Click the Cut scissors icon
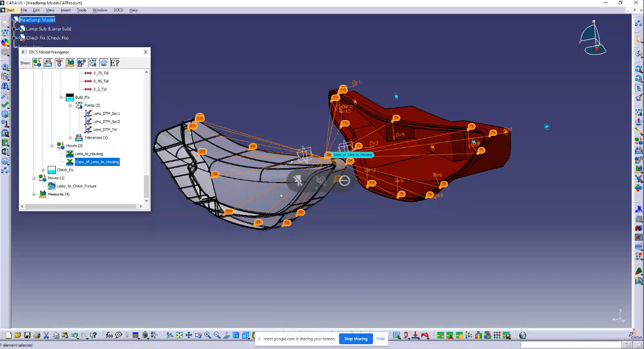The width and height of the screenshot is (644, 349). point(46,335)
